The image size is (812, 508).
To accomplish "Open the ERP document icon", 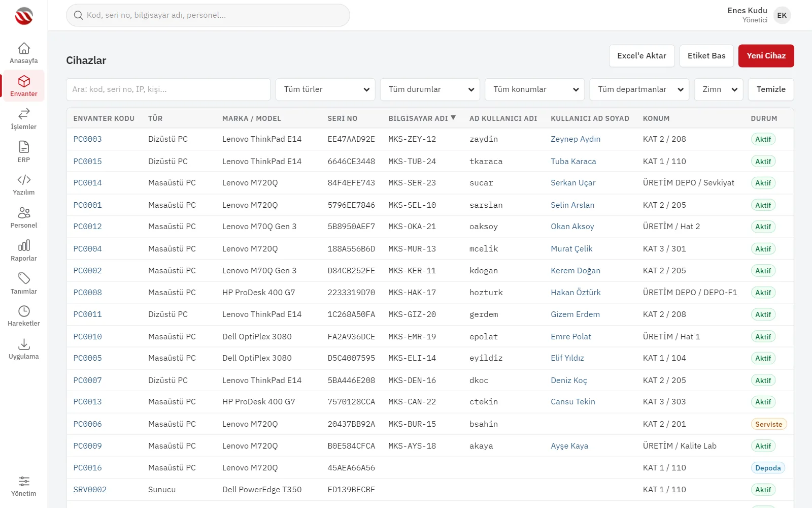I will [x=24, y=147].
